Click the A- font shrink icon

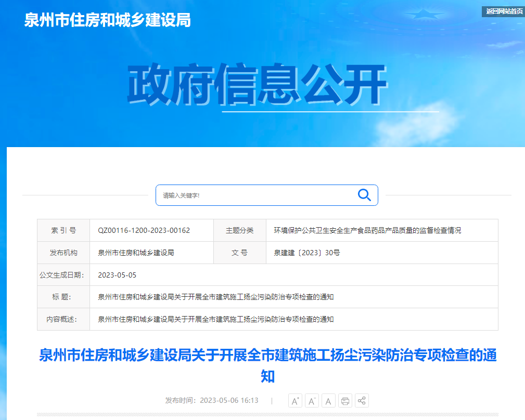point(312,400)
